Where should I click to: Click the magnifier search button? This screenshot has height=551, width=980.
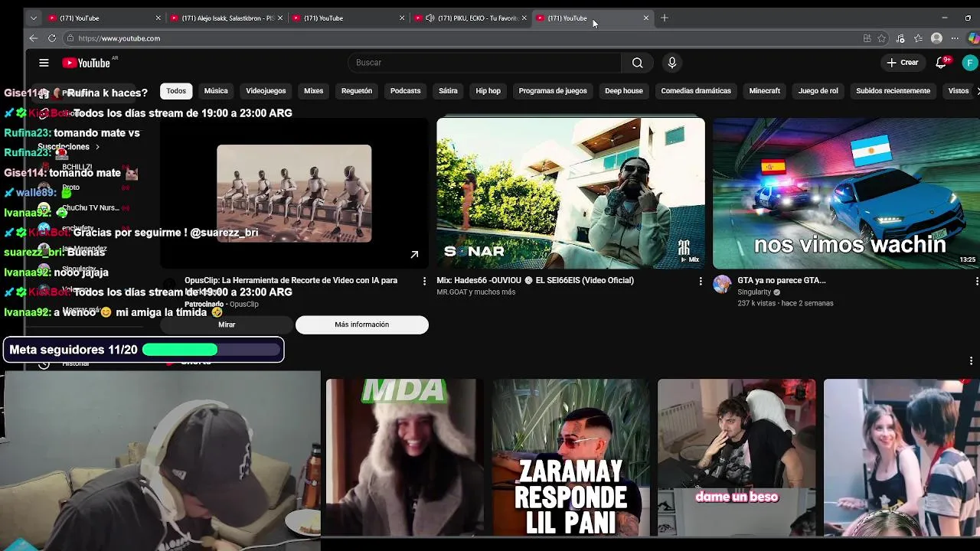click(637, 63)
